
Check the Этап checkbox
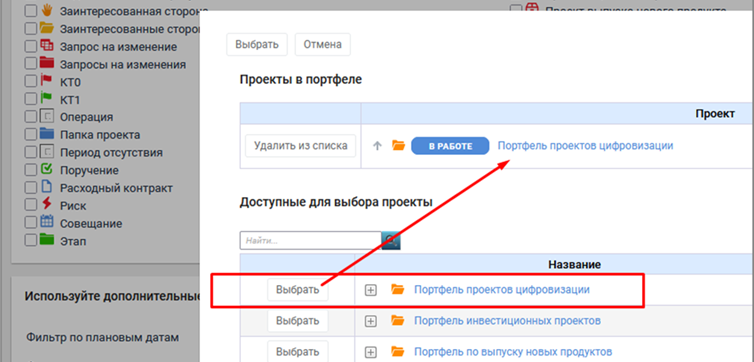(31, 240)
